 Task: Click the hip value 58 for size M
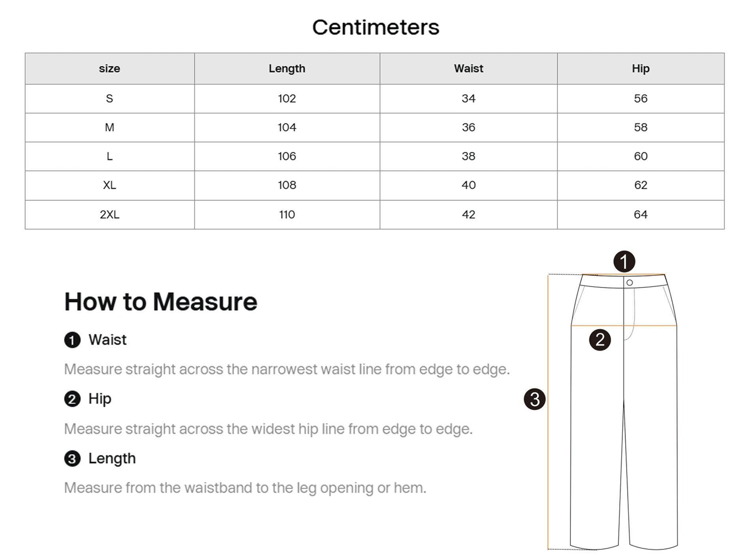[x=640, y=127]
